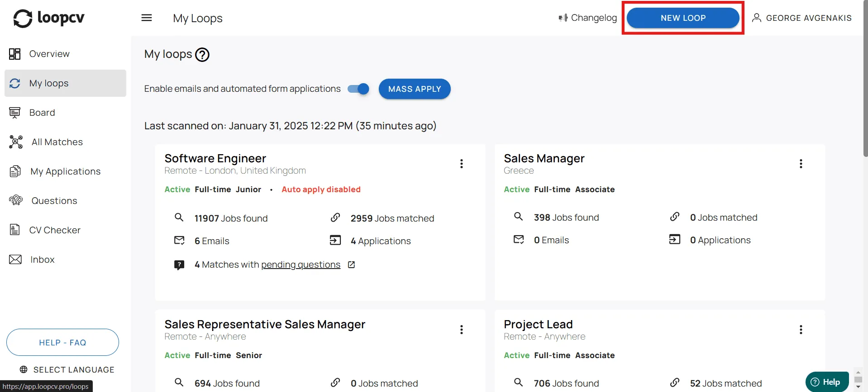Click the 11907 Jobs found text
Screen dimensions: 868x392
pos(231,218)
